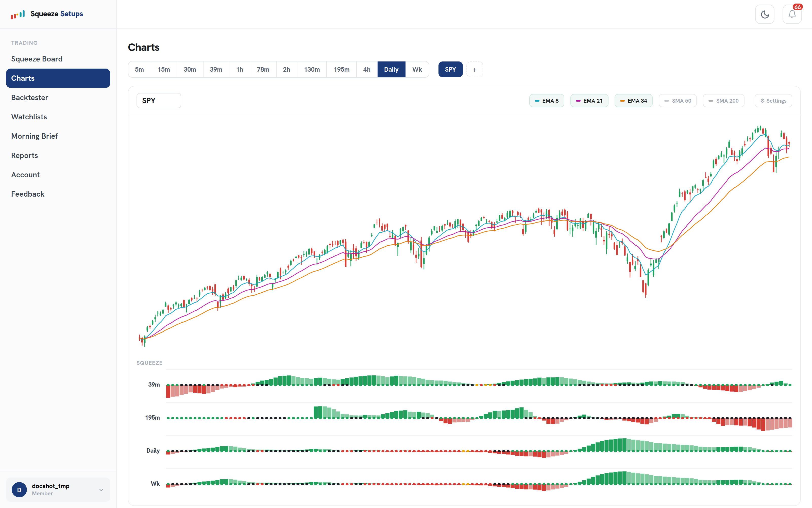The image size is (812, 508).
Task: Open Squeeze Board in sidebar
Action: pos(58,59)
